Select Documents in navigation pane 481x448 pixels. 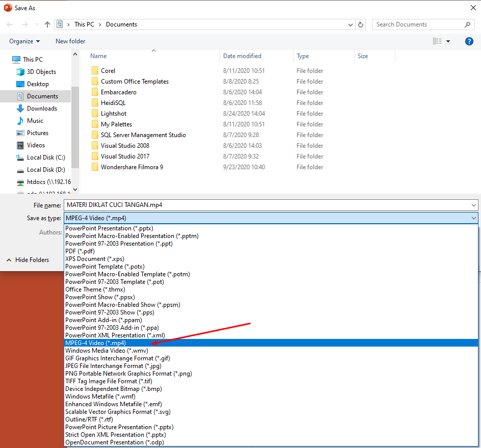pyautogui.click(x=36, y=96)
